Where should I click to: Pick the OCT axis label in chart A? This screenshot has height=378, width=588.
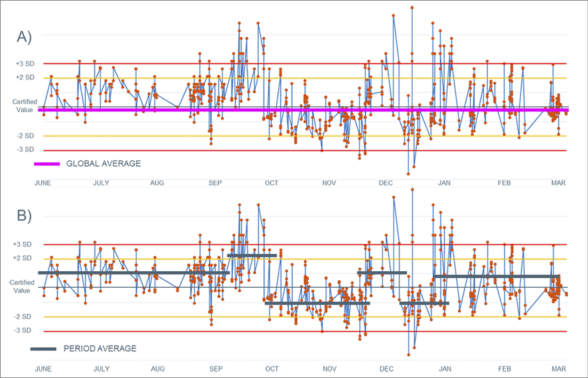point(272,183)
